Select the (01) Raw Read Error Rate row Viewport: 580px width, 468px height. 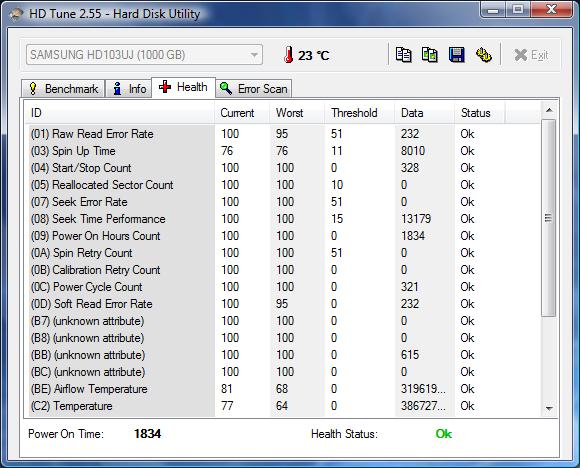tap(283, 134)
